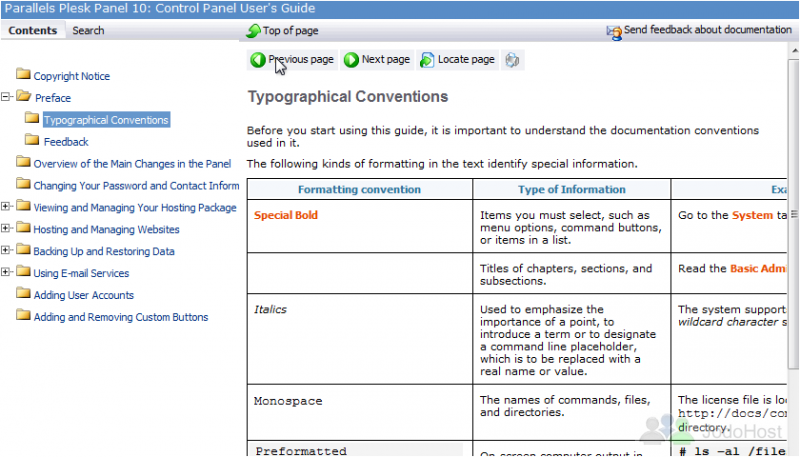Click folder icon beside Adding User Accounts

click(x=23, y=293)
